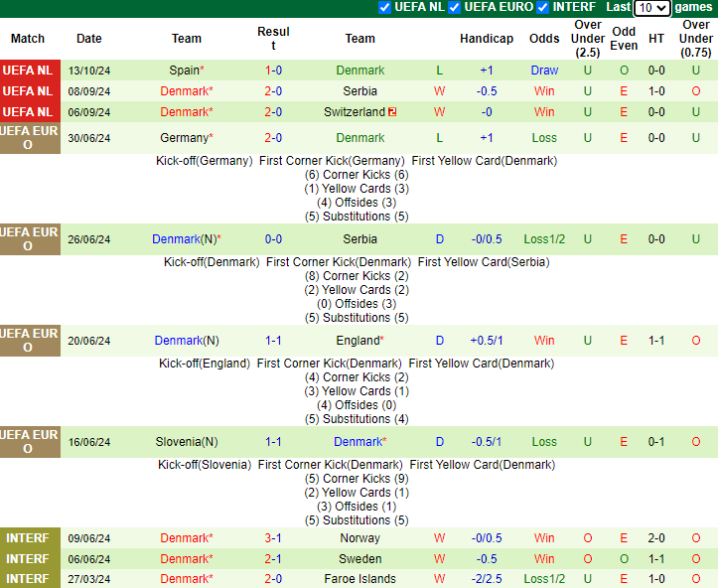Image resolution: width=718 pixels, height=588 pixels.
Task: Open the Last 10 games dropdown
Action: point(651,8)
